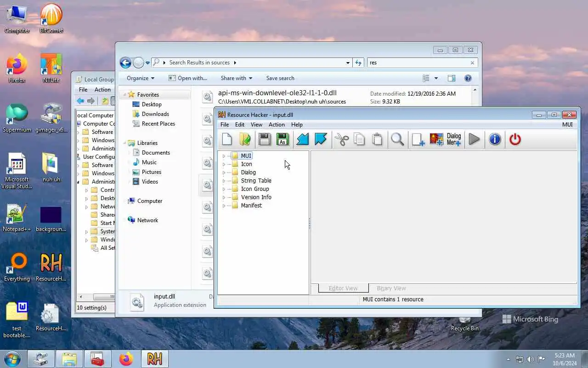Expand the Dialog tree node
This screenshot has height=368, width=588.
tap(224, 172)
